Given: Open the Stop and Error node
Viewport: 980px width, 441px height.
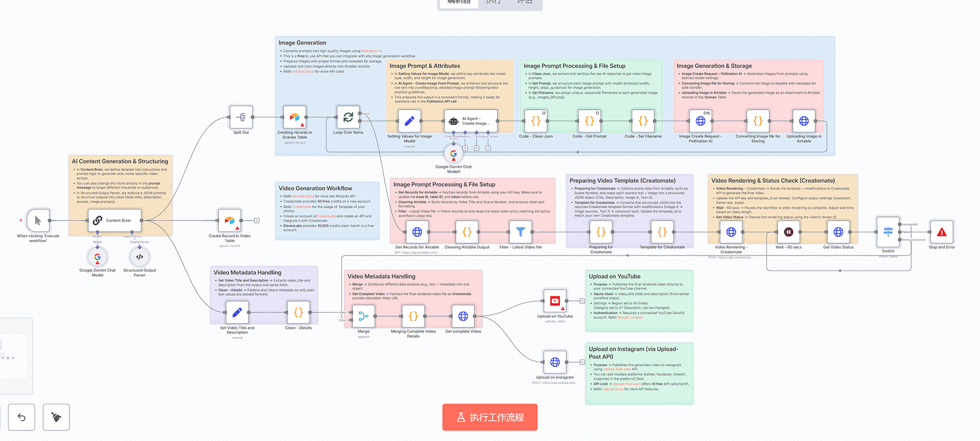Looking at the screenshot, I should [x=942, y=232].
